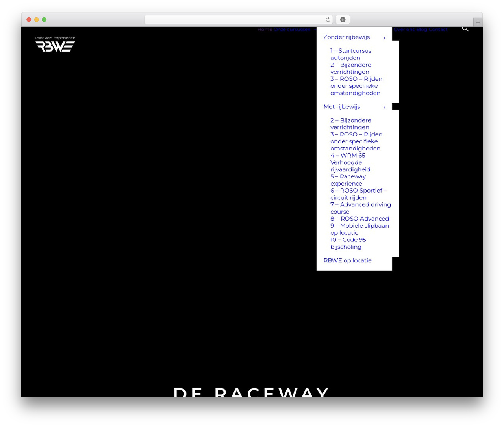504x427 pixels.
Task: Open the Blog menu item
Action: pos(421,30)
